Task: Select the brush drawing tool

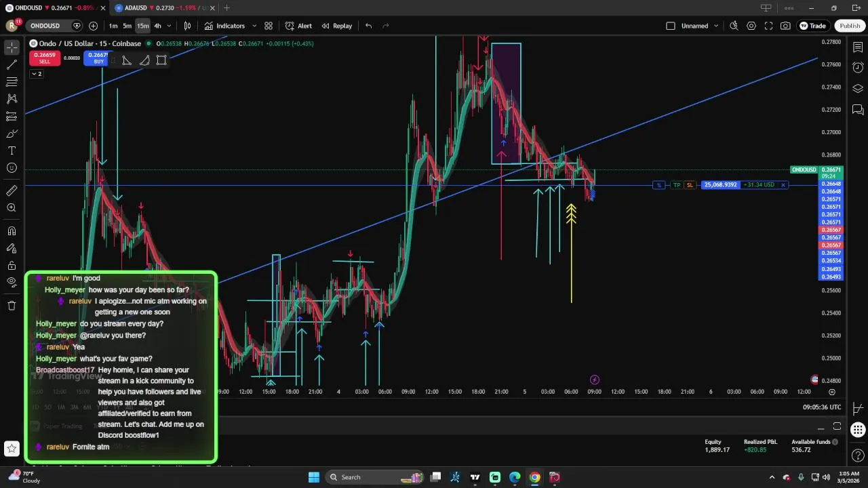Action: coord(12,134)
